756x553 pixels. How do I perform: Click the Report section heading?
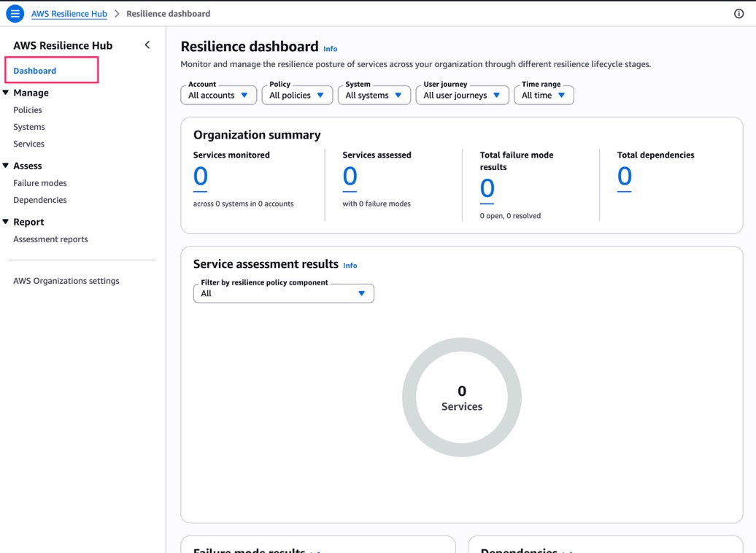[28, 222]
